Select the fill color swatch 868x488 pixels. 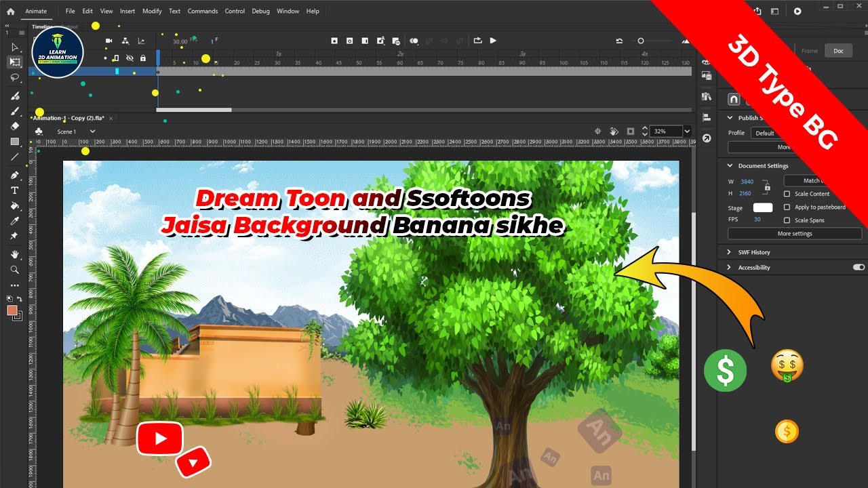pyautogui.click(x=12, y=310)
